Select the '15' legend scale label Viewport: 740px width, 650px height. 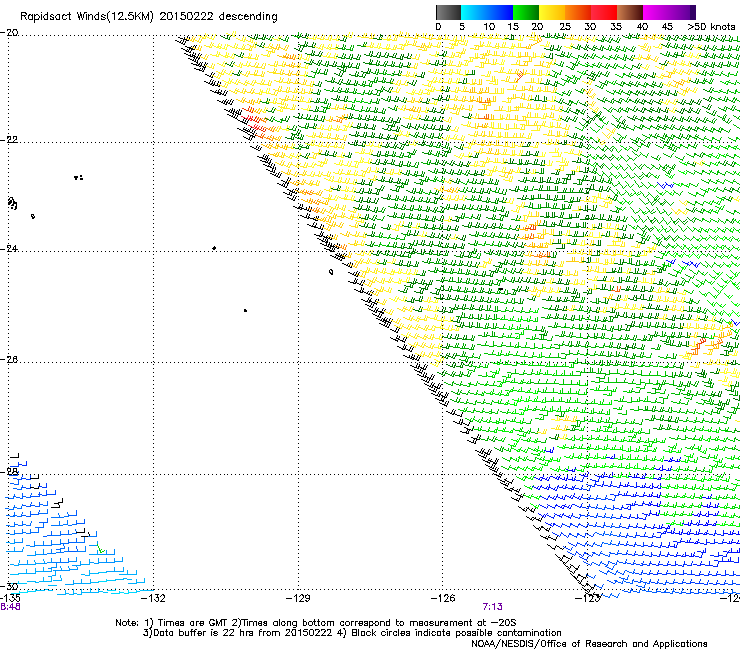(x=513, y=27)
